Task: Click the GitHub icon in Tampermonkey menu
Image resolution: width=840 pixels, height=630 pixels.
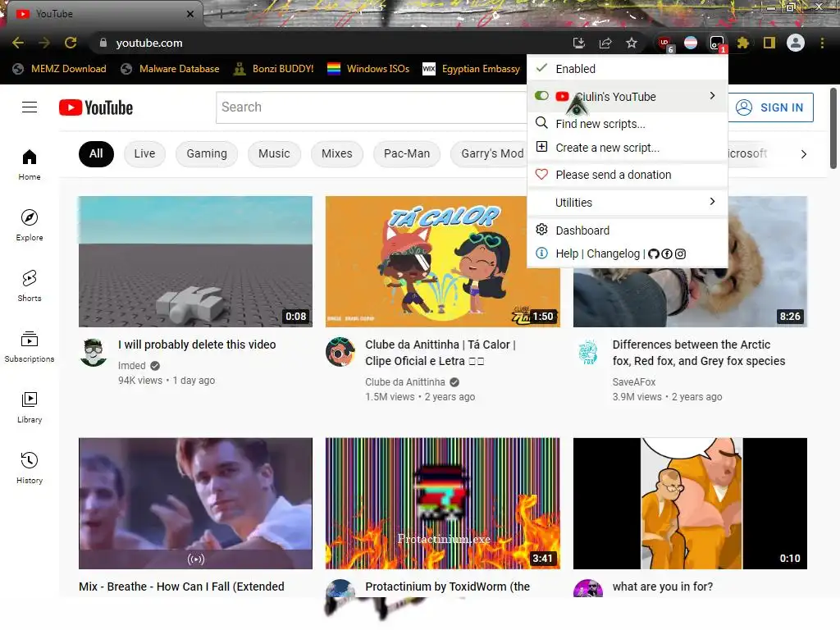Action: tap(654, 254)
